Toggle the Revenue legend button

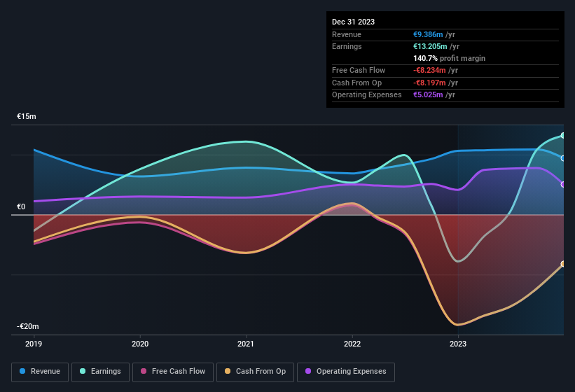(x=40, y=372)
